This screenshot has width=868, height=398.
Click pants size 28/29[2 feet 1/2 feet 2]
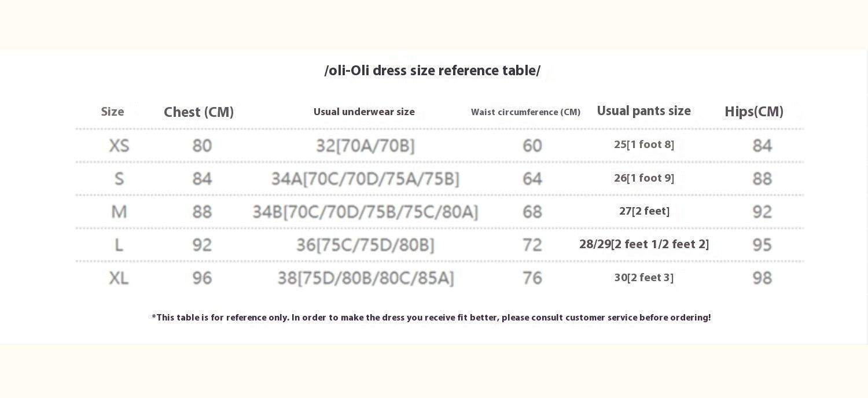click(644, 244)
